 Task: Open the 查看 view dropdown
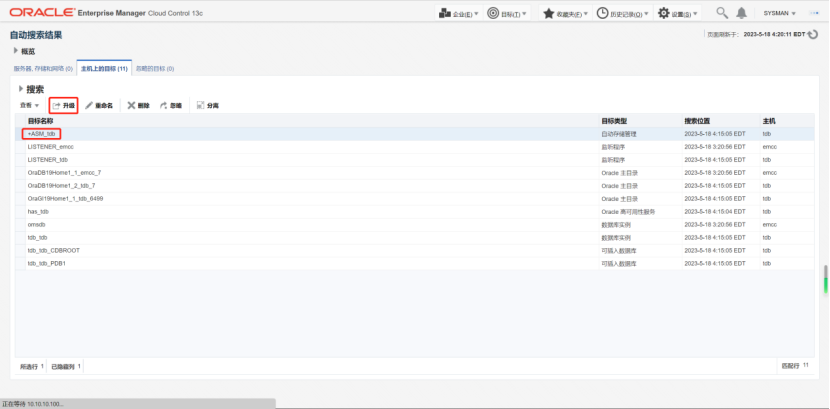30,105
